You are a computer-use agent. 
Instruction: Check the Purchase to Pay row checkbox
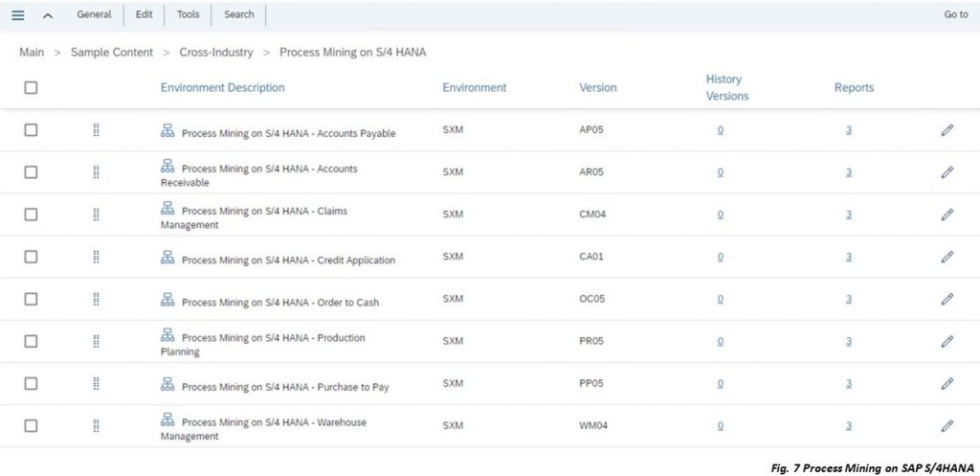31,383
